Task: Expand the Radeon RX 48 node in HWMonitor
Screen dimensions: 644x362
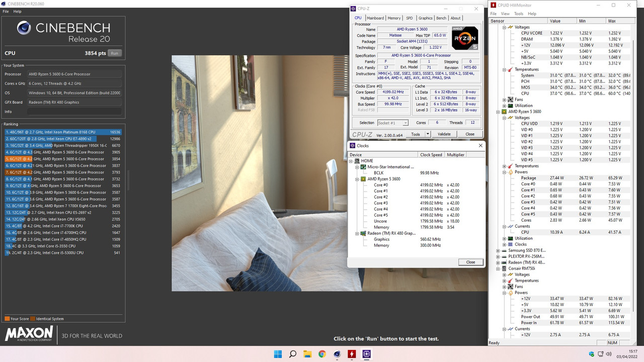Action: (498, 262)
